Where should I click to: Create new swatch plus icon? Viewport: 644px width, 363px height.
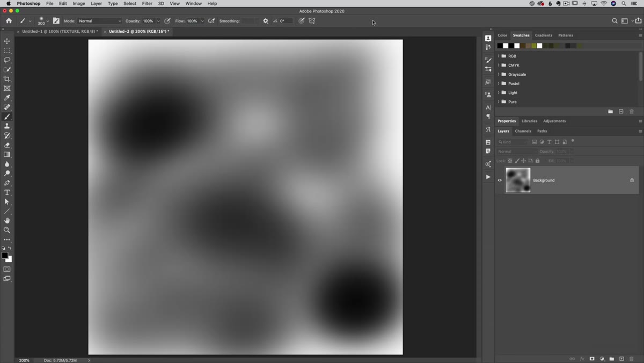(x=621, y=112)
